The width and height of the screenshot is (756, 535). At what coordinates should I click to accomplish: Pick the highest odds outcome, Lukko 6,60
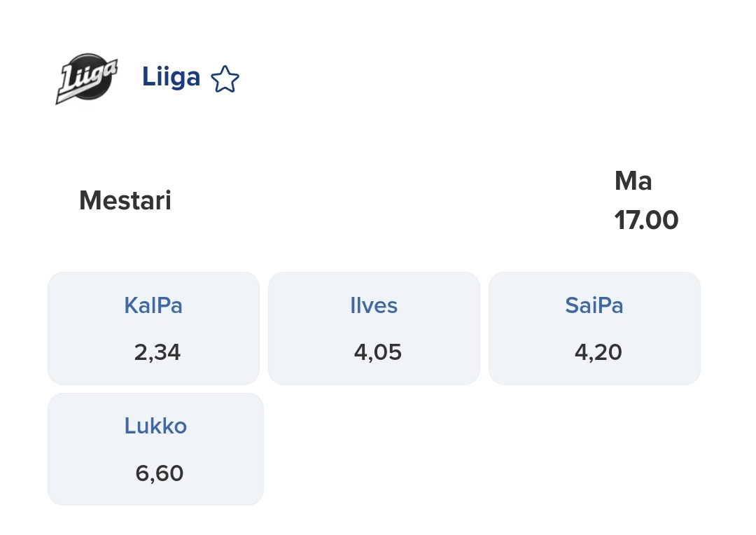click(x=155, y=449)
